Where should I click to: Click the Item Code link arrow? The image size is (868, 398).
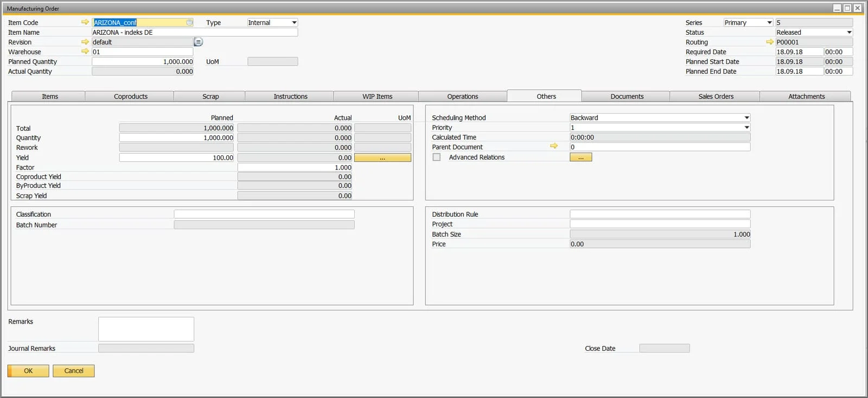85,22
